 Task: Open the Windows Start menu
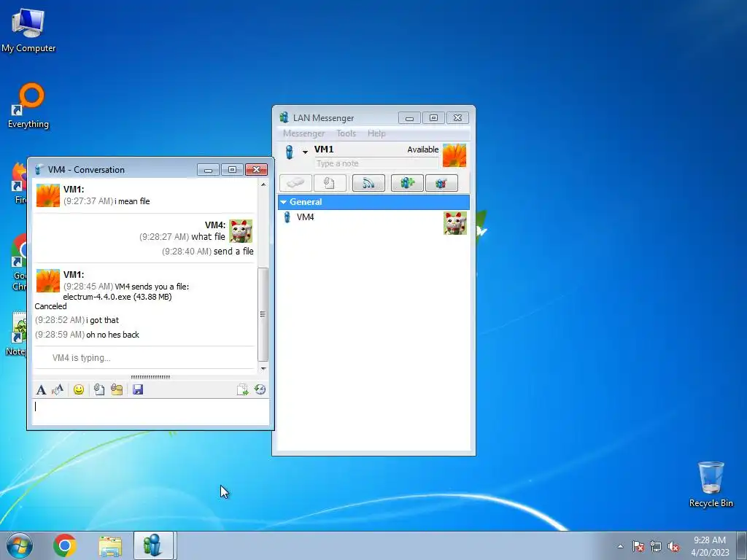pos(20,545)
